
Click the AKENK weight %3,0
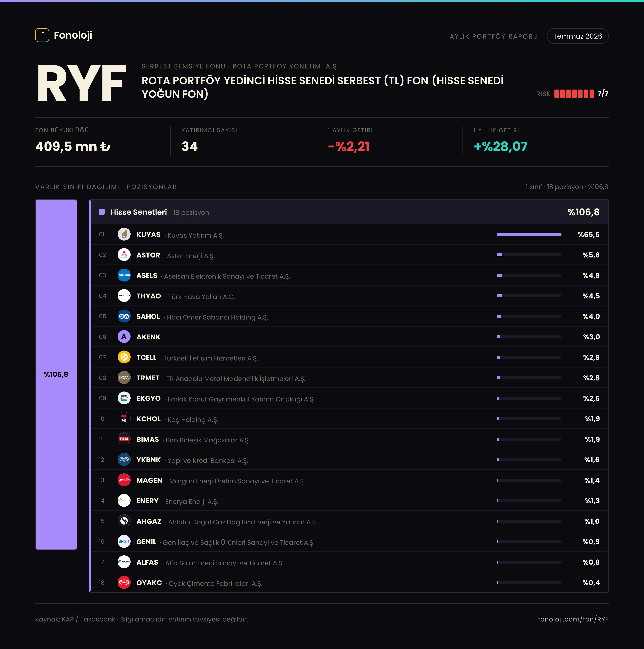[591, 337]
